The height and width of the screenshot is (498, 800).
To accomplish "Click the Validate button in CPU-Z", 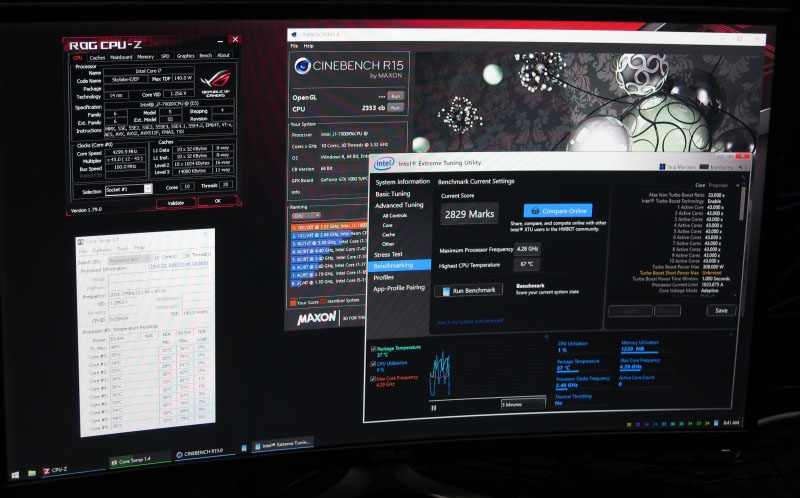I will [175, 201].
